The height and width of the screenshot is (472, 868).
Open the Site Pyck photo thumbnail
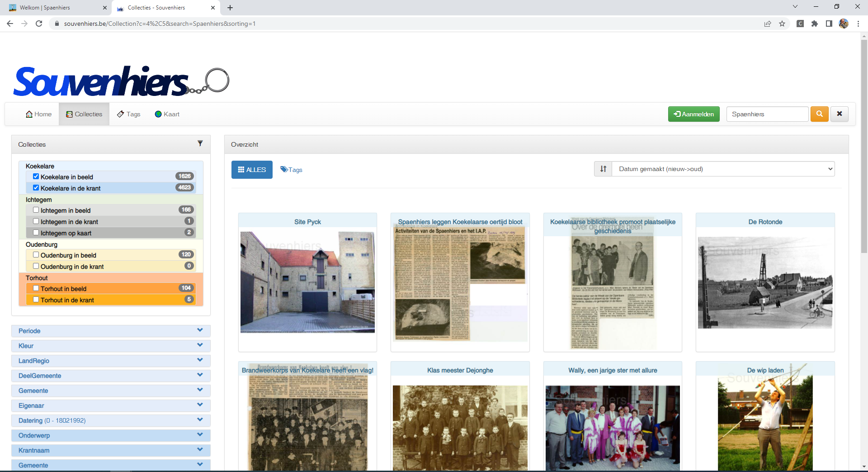[307, 282]
